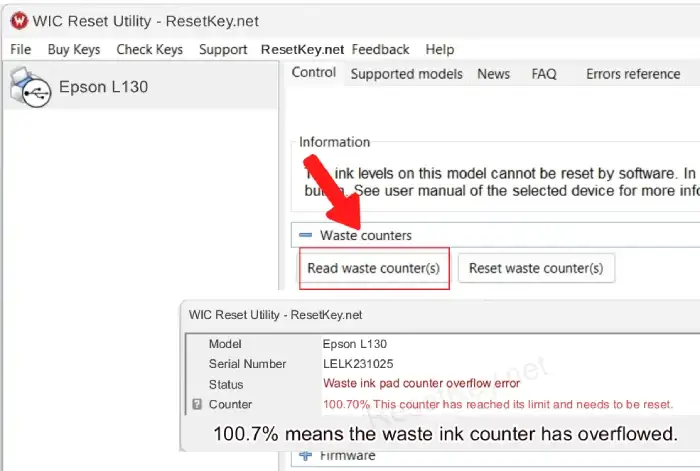This screenshot has width=700, height=471.
Task: View the Errors reference tab
Action: click(632, 74)
